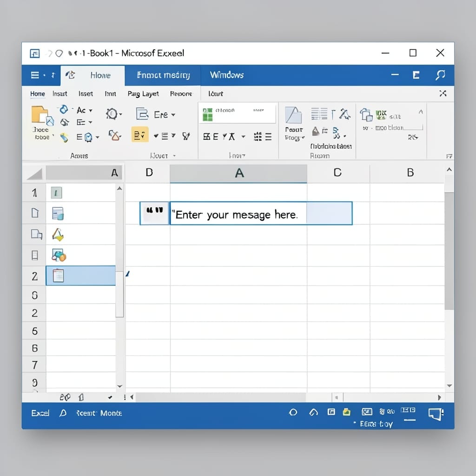Click the search magnifier in the blue tab bar

tap(440, 75)
